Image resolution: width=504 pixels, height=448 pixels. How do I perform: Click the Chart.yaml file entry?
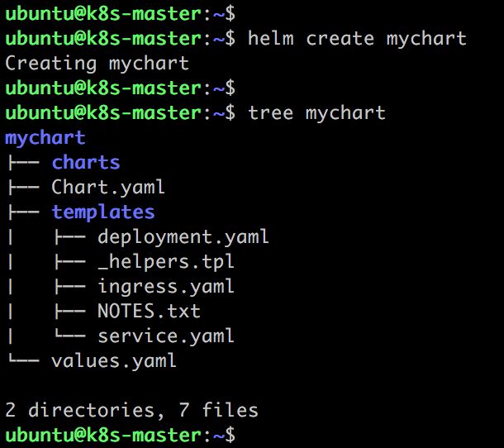[x=108, y=188]
